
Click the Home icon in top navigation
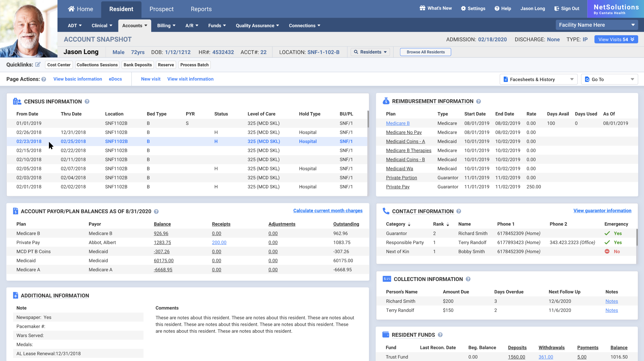click(71, 9)
